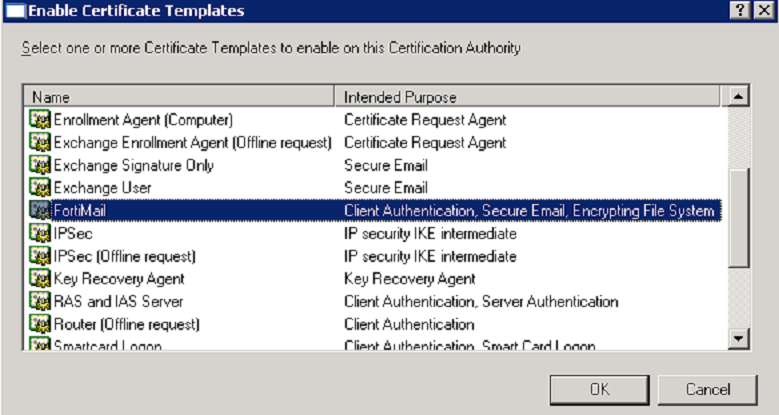
Task: Select the IPSec (Offline request) template name
Action: point(124,256)
